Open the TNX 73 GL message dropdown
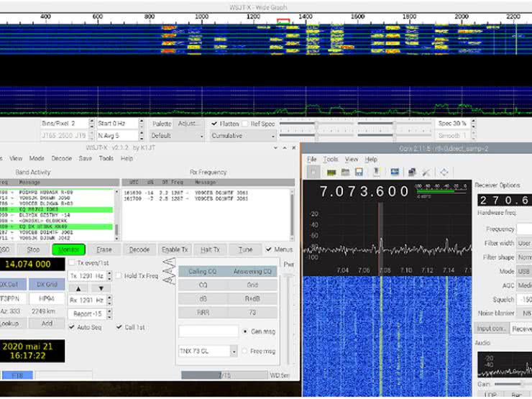Viewport: 532px width, 399px height. click(x=233, y=352)
